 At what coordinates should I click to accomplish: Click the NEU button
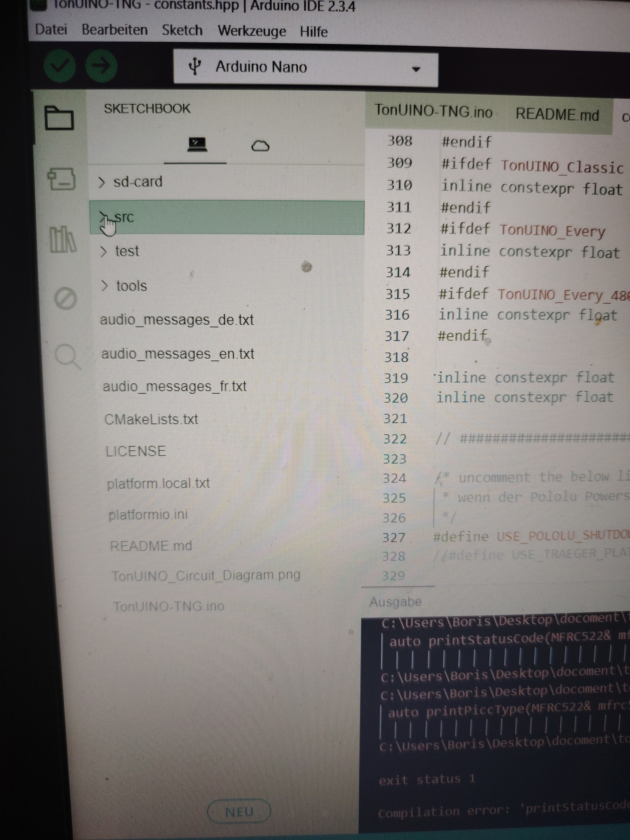coord(239,811)
